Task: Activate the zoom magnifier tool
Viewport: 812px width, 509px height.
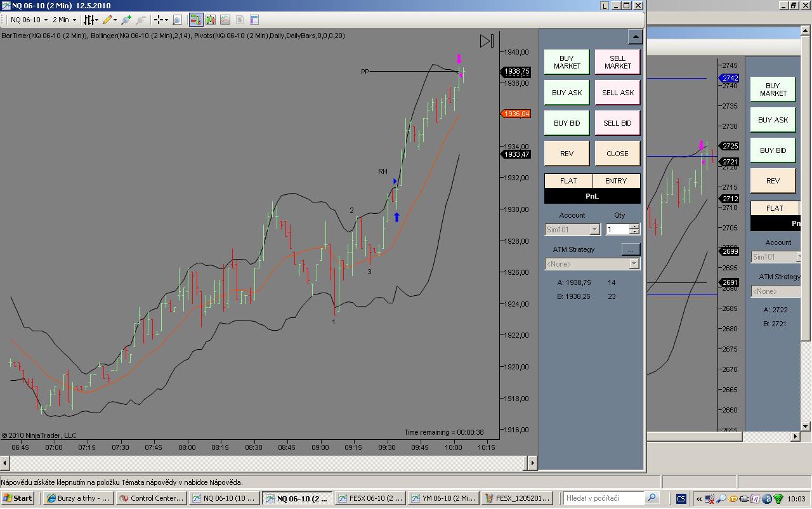Action: pyautogui.click(x=177, y=20)
